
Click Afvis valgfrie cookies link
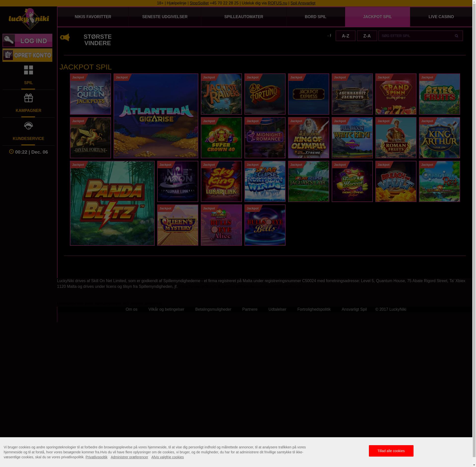pos(167,457)
